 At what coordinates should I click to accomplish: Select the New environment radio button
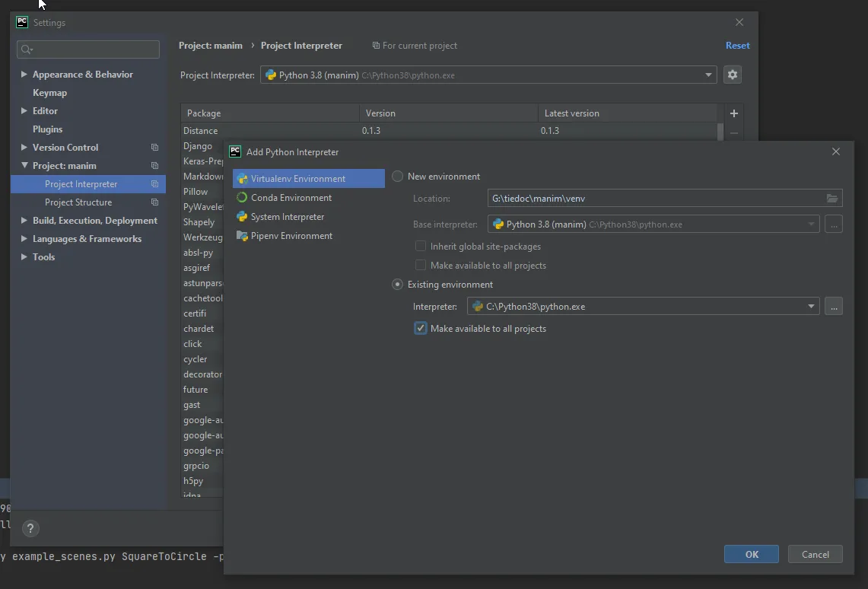coord(397,177)
